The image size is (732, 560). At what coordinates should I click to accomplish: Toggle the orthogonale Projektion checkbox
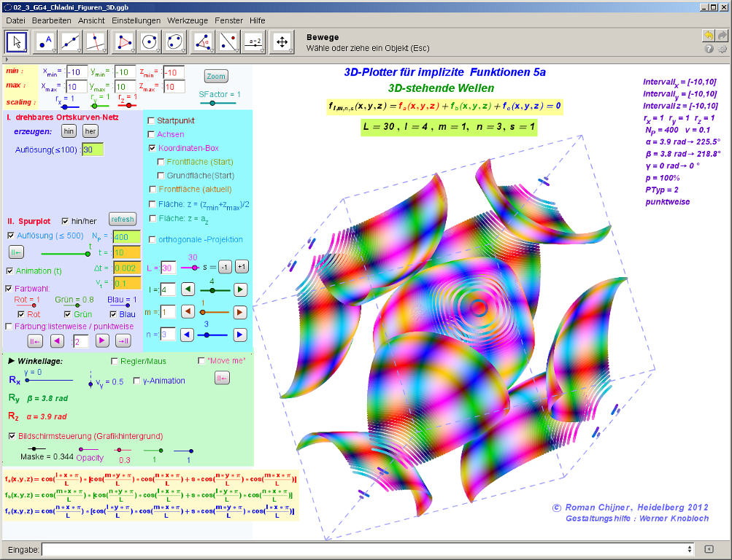coord(152,239)
